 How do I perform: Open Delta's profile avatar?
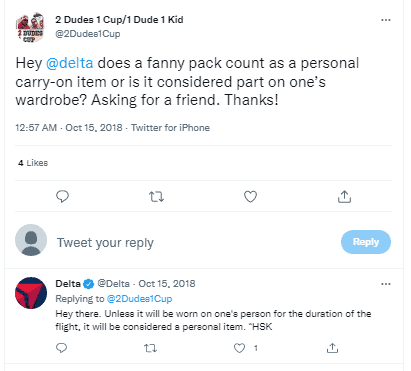[31, 293]
